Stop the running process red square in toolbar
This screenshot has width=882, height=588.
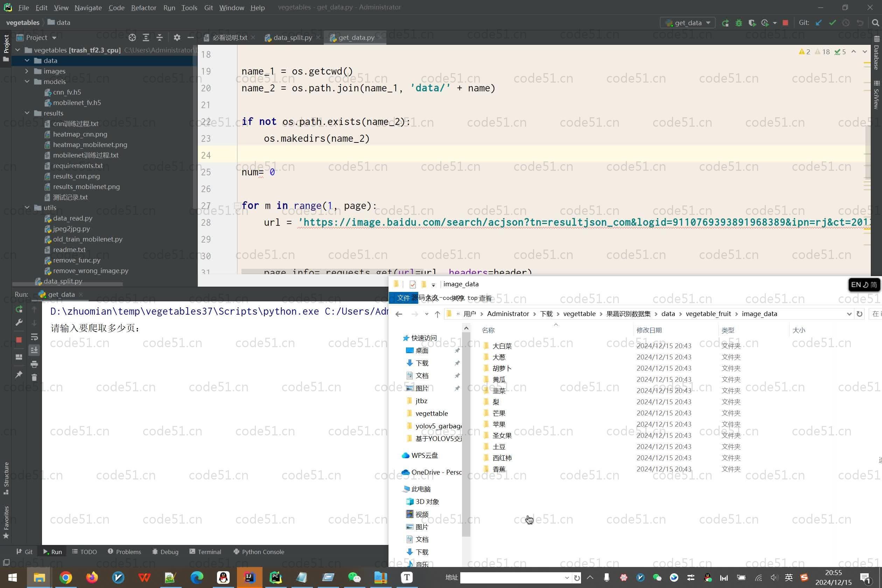(x=785, y=23)
